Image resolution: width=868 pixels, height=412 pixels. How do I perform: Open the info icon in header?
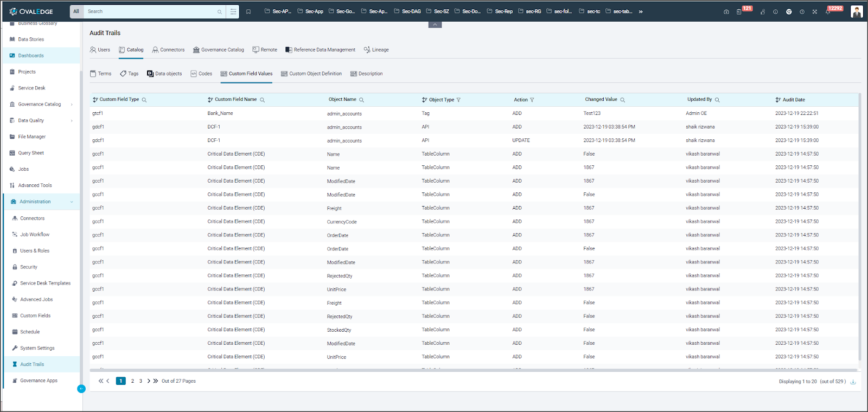(775, 11)
